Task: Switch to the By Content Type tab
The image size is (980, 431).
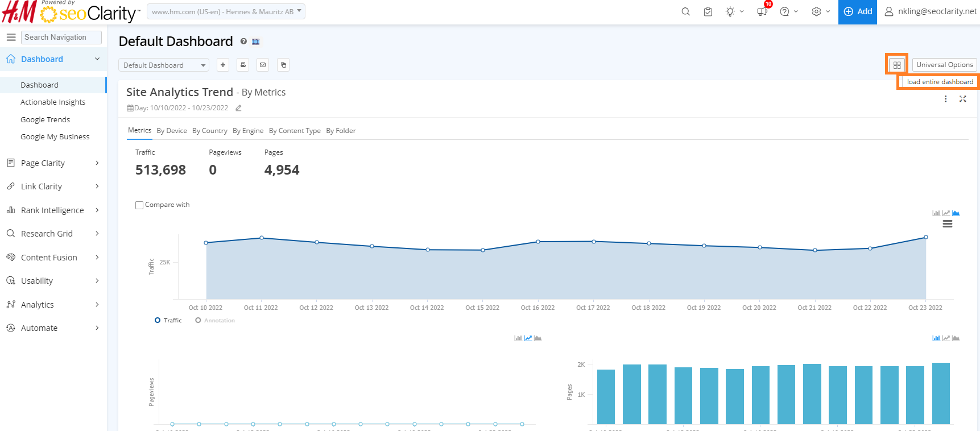Action: pos(295,131)
